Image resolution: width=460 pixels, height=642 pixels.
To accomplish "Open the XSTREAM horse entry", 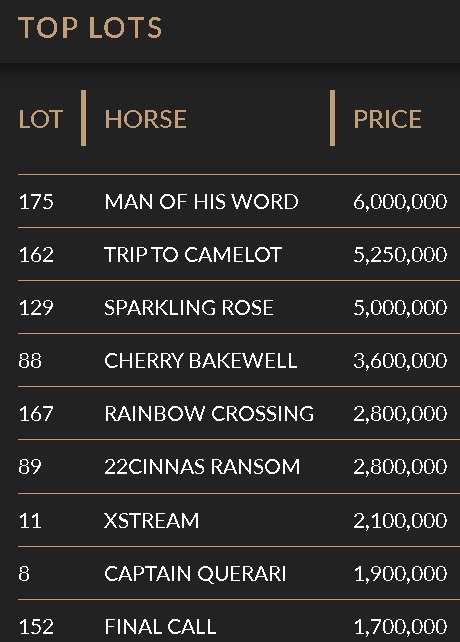I will click(152, 520).
